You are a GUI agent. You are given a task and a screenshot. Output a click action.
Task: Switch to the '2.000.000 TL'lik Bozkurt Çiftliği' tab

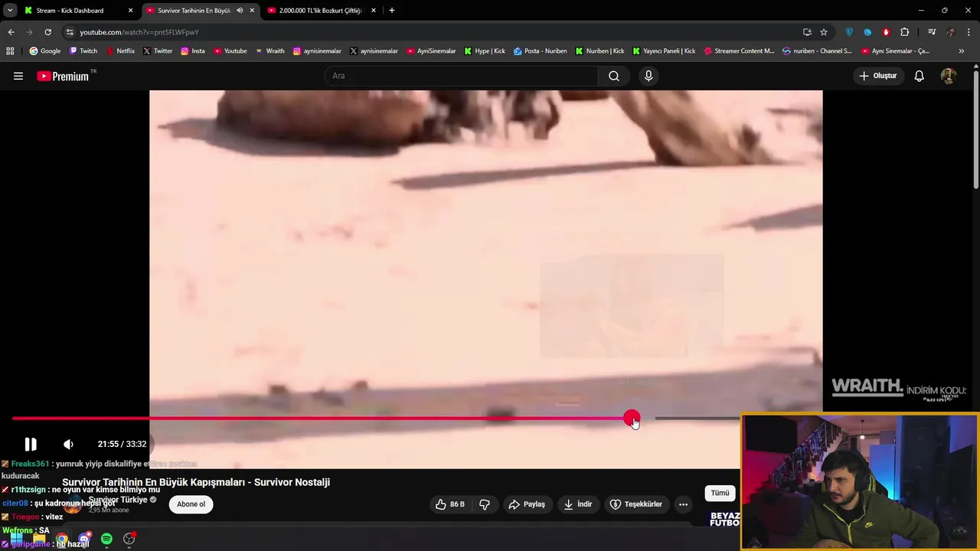[x=322, y=11]
